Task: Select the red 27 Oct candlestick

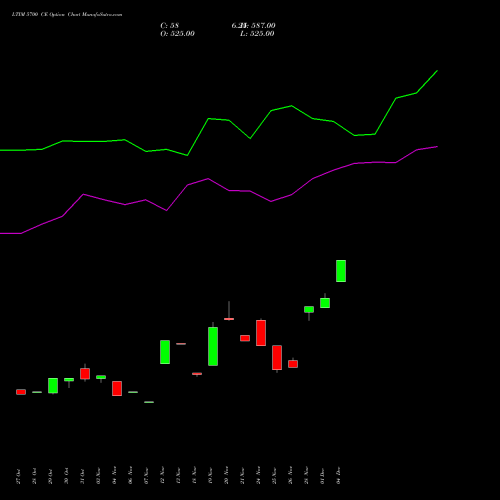Action: click(21, 392)
